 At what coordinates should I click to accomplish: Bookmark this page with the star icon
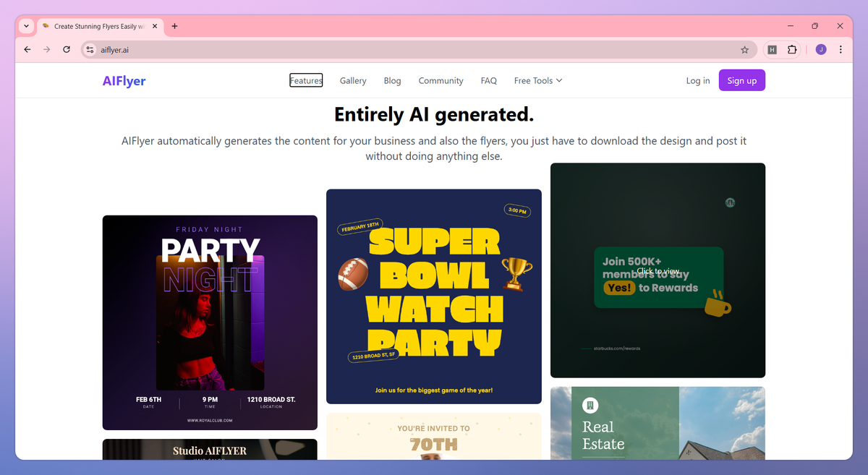click(744, 50)
